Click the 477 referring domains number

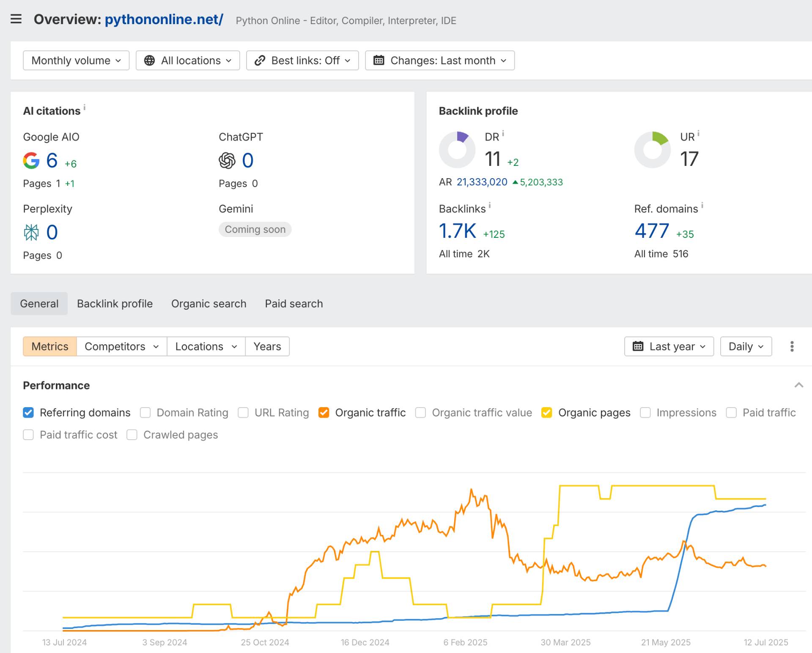click(652, 231)
